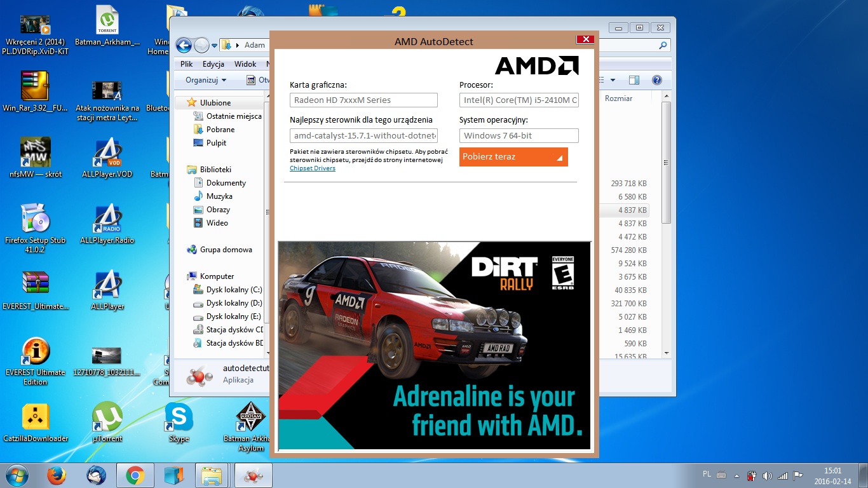The height and width of the screenshot is (488, 868).
Task: Click the power plug tray icon
Action: (x=752, y=475)
